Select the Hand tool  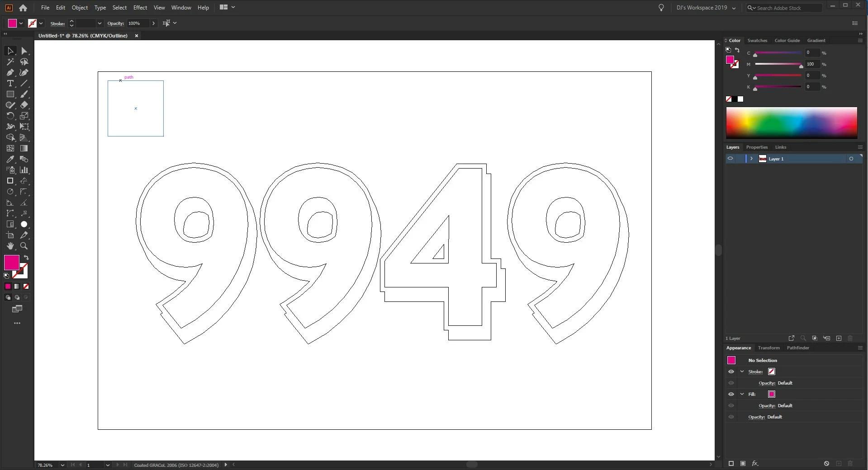pos(10,246)
